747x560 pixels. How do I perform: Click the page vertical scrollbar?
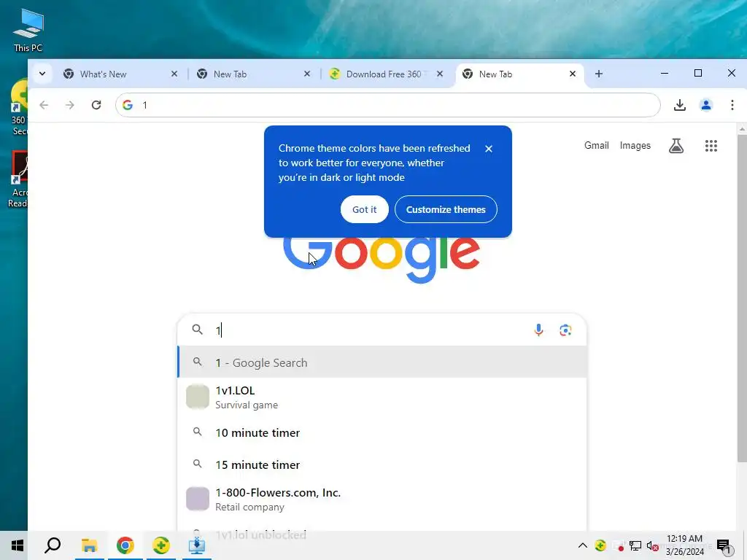742,297
